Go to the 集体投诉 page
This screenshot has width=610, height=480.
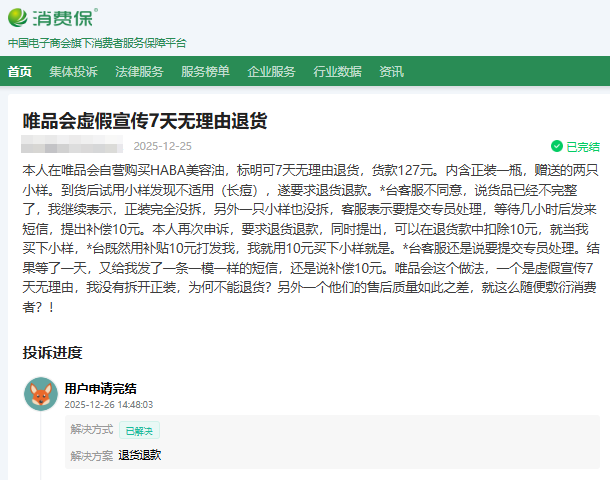(x=73, y=72)
